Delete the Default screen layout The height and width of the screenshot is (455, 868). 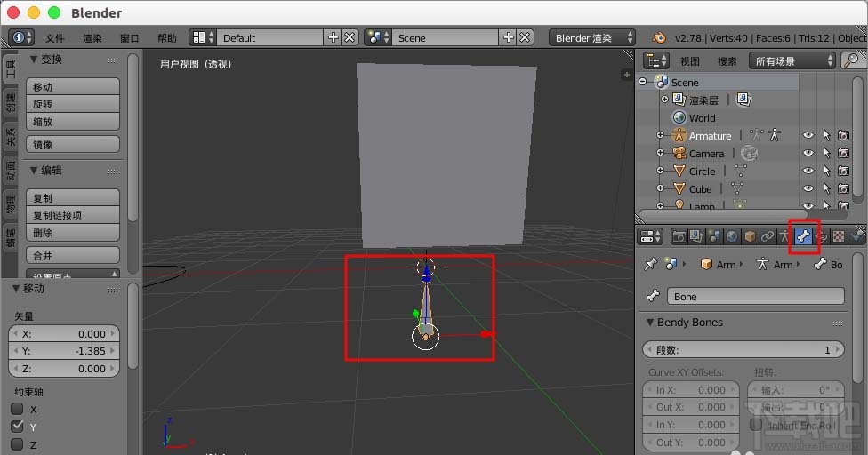tap(350, 37)
